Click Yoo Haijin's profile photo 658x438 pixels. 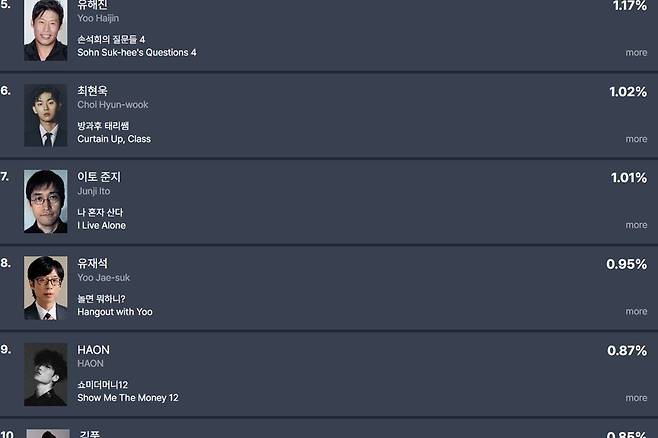[x=45, y=31]
